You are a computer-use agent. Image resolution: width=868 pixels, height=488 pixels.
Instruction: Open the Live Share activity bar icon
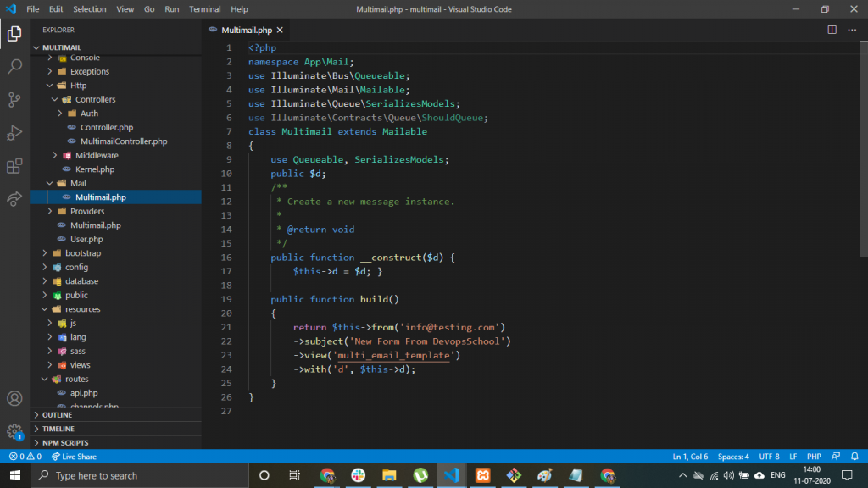(14, 198)
